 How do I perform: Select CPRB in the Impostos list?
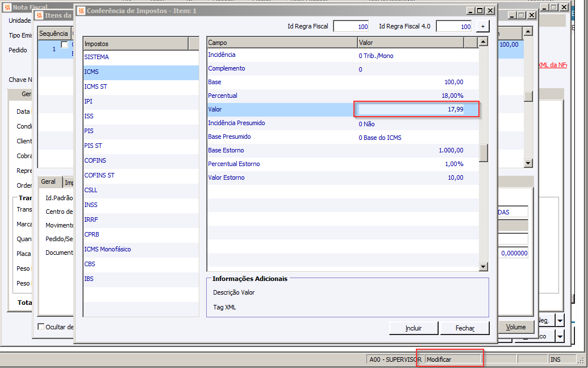pyautogui.click(x=141, y=234)
